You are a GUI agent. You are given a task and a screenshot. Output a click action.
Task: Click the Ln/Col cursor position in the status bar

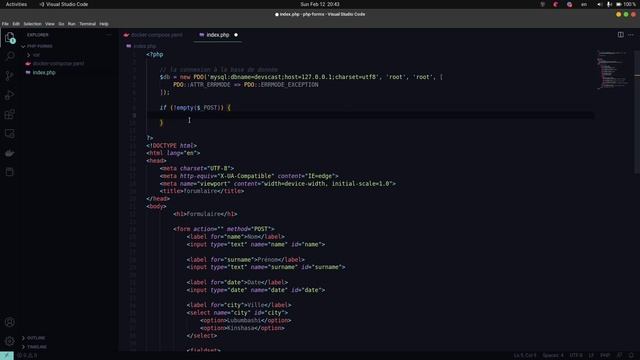[525, 356]
